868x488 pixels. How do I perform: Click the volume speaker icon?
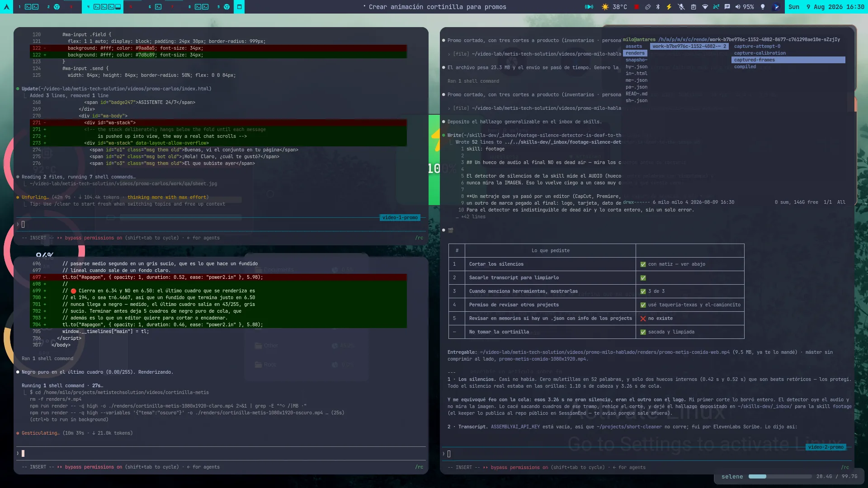pos(738,7)
